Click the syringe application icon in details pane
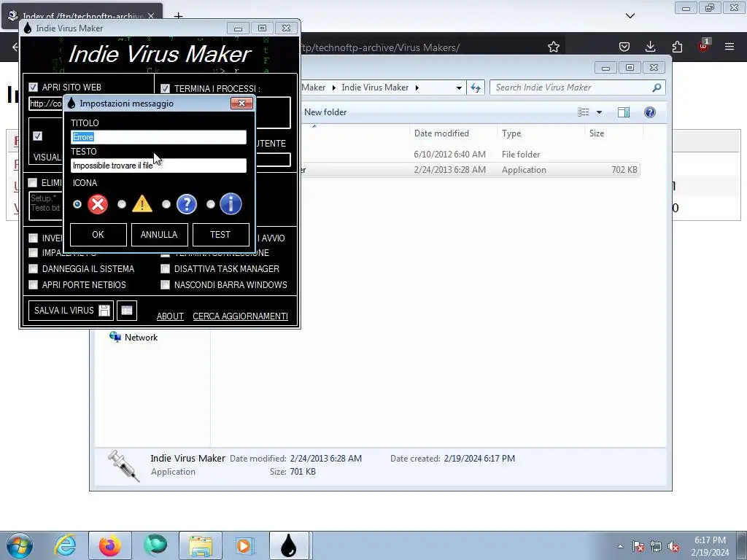Screen dimensions: 747x560 (123, 466)
